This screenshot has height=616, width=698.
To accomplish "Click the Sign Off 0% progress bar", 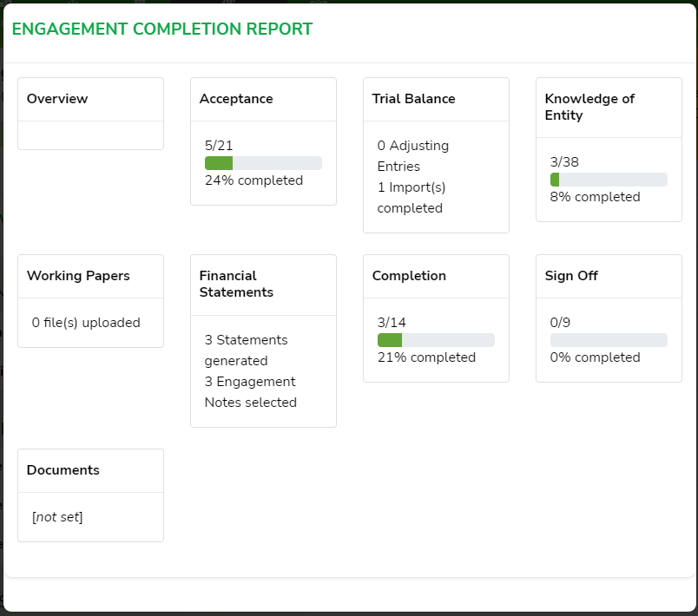I will pyautogui.click(x=609, y=340).
